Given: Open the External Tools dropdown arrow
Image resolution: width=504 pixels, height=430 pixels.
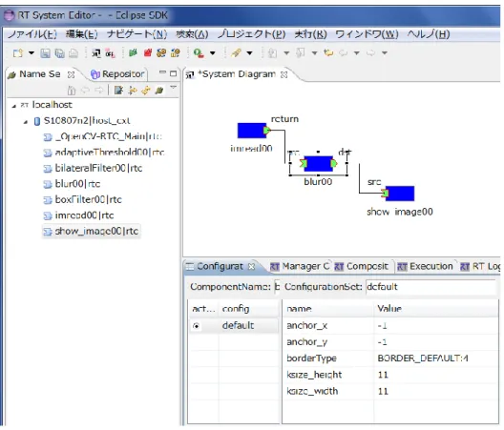Looking at the screenshot, I should 213,53.
